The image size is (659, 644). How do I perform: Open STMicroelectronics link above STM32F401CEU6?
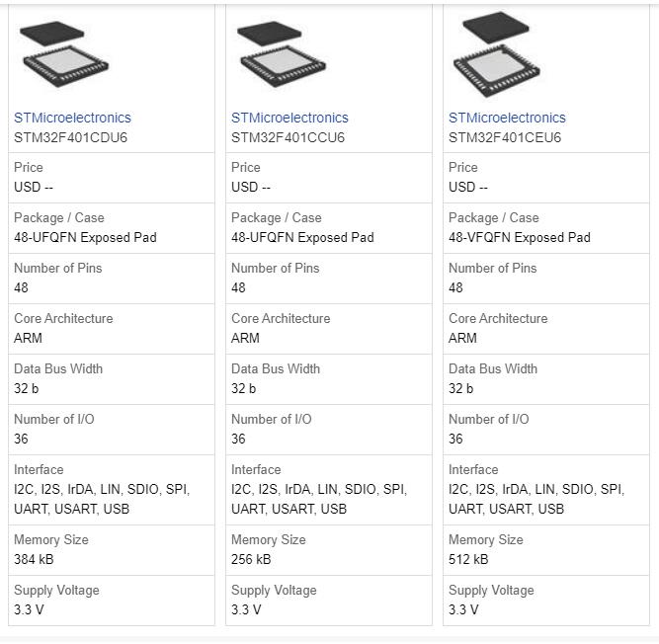coord(507,118)
